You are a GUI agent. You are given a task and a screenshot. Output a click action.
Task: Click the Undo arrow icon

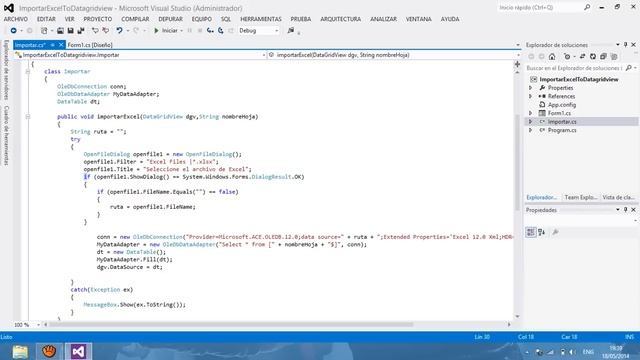119,31
